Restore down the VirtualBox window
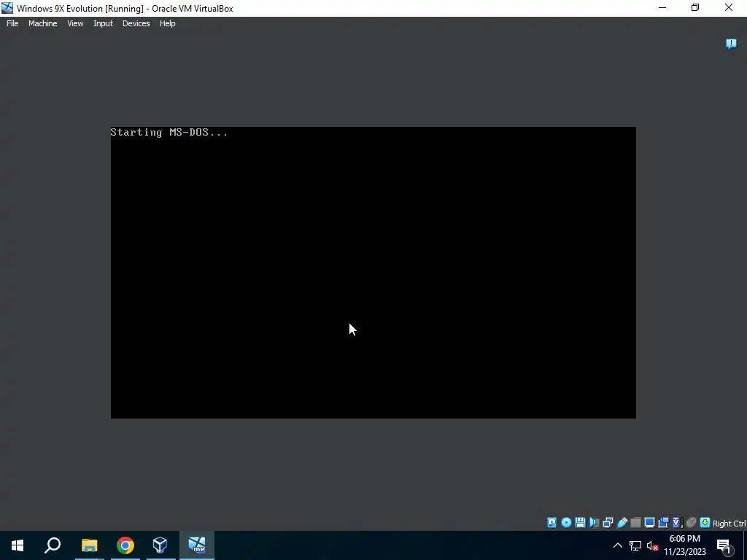 pos(695,7)
